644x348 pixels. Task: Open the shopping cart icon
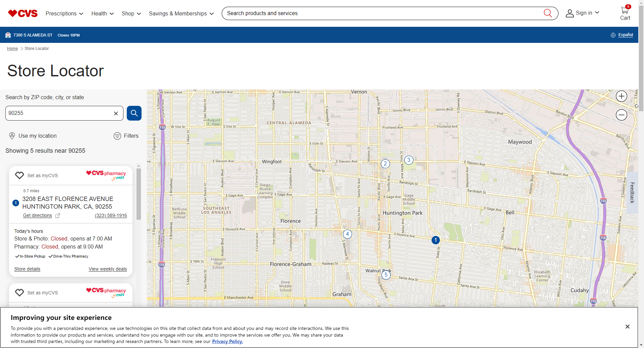[x=625, y=10]
